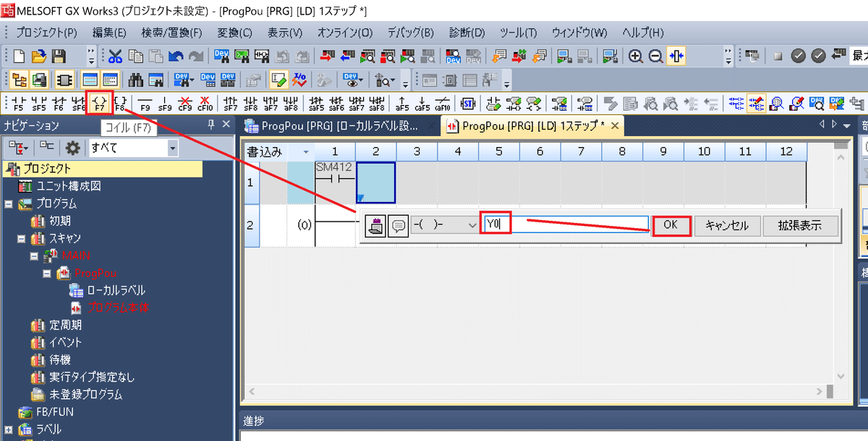
Task: Expand the ラベル tree node
Action: click(8, 429)
